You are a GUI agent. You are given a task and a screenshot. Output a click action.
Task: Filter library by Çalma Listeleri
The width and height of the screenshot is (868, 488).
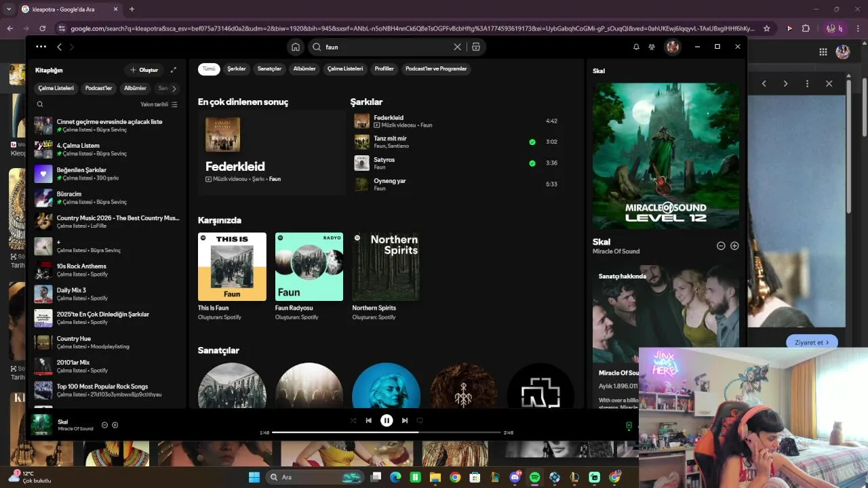pos(56,88)
